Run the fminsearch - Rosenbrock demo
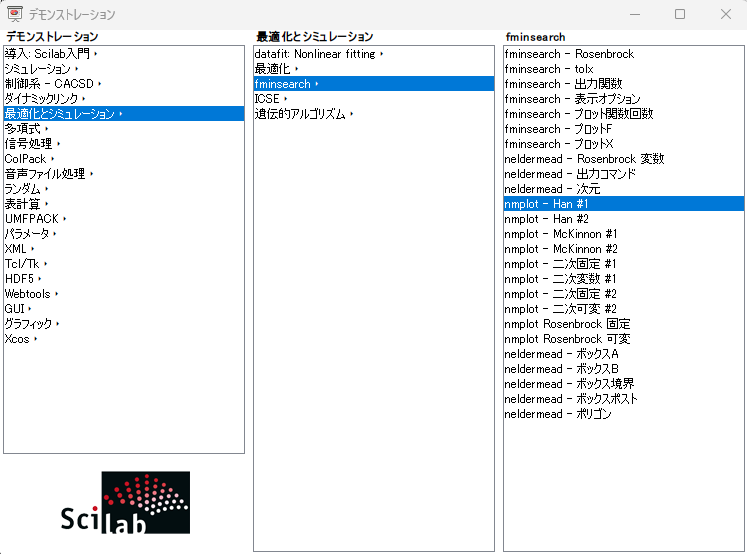The image size is (747, 554). pyautogui.click(x=569, y=54)
